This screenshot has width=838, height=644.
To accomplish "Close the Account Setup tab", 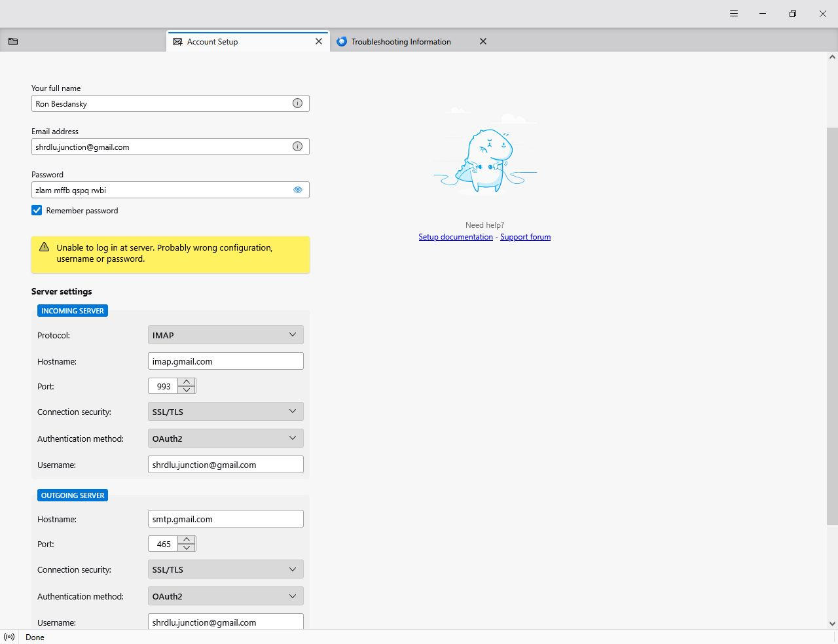I will 319,41.
